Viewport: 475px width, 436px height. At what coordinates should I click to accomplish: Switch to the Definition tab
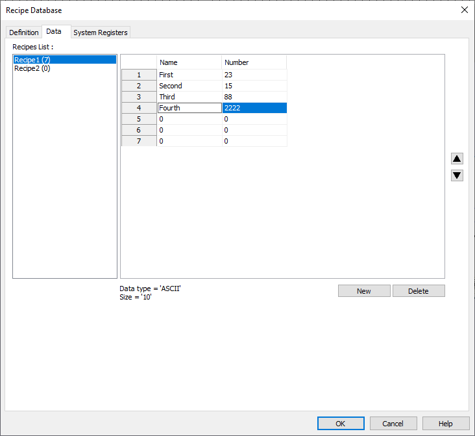pos(24,32)
